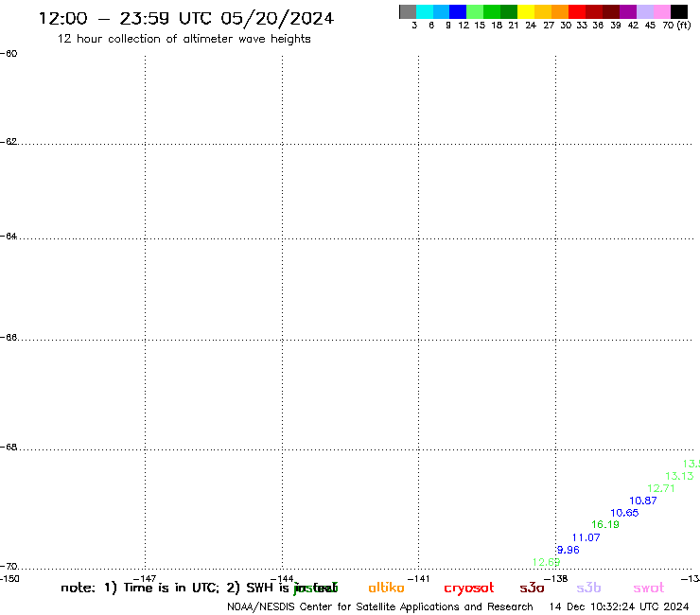Select the pink swatch in the color scale
The height and width of the screenshot is (615, 700).
pyautogui.click(x=662, y=11)
